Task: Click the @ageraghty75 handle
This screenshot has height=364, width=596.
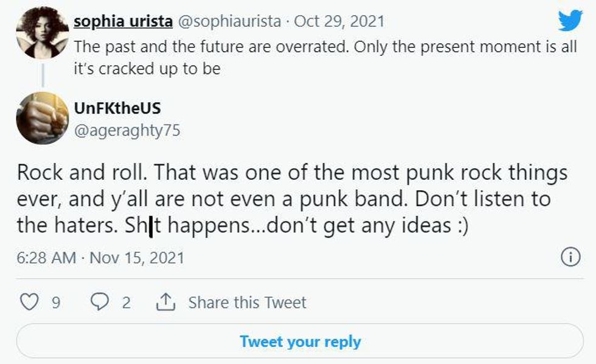Action: (x=127, y=129)
